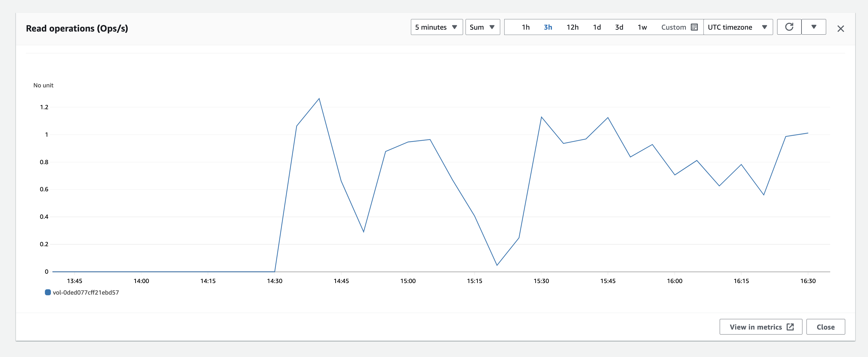Expand the UTC timezone selector
Screen dimensions: 868x357
click(x=737, y=27)
